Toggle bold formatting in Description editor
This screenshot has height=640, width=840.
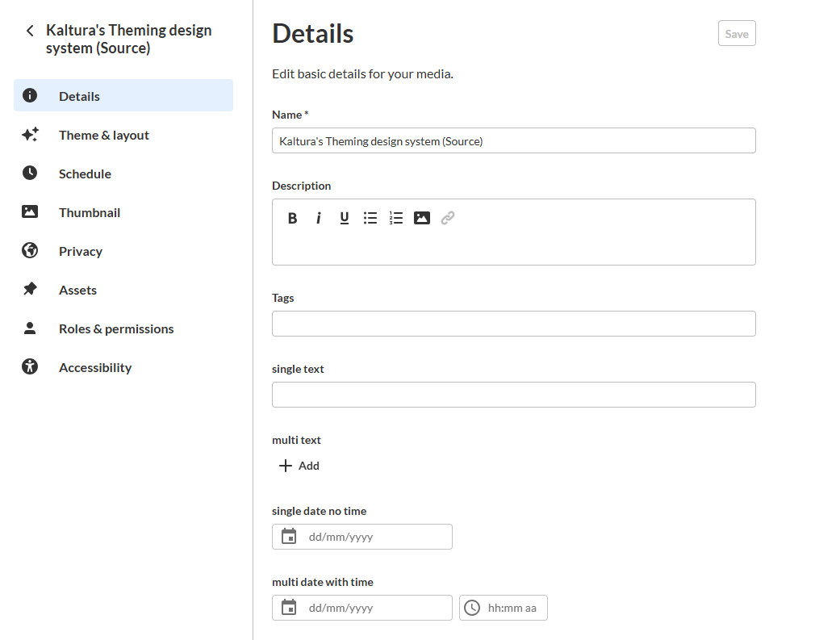(292, 218)
